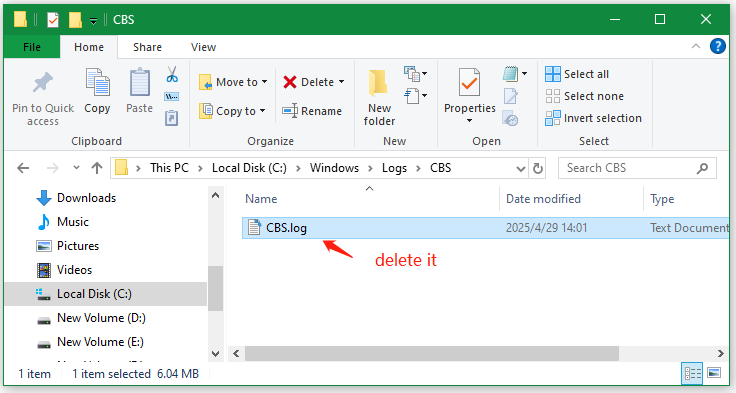Select the CBS.log file

click(x=485, y=228)
